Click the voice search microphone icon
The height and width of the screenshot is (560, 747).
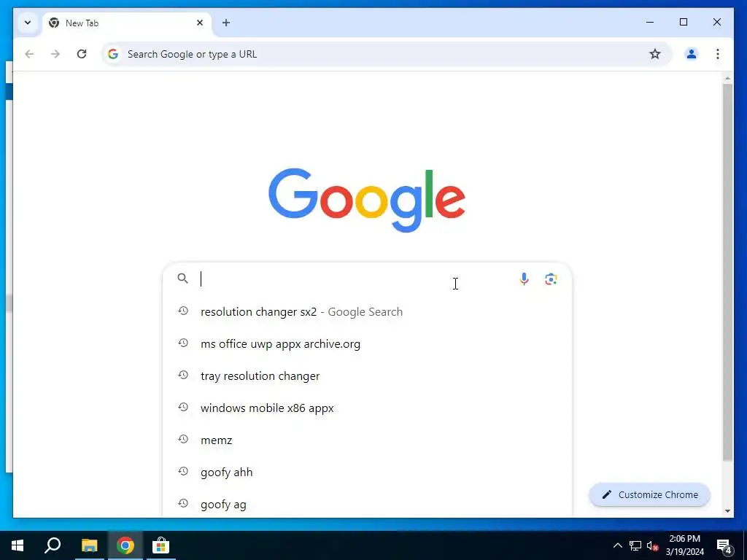click(524, 279)
